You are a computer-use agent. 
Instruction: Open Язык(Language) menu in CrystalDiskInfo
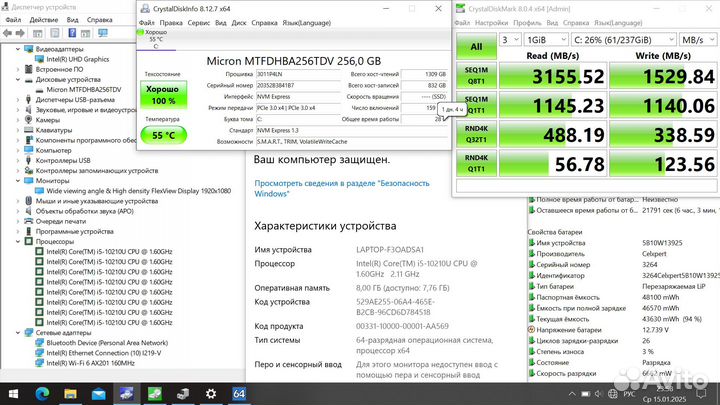306,22
